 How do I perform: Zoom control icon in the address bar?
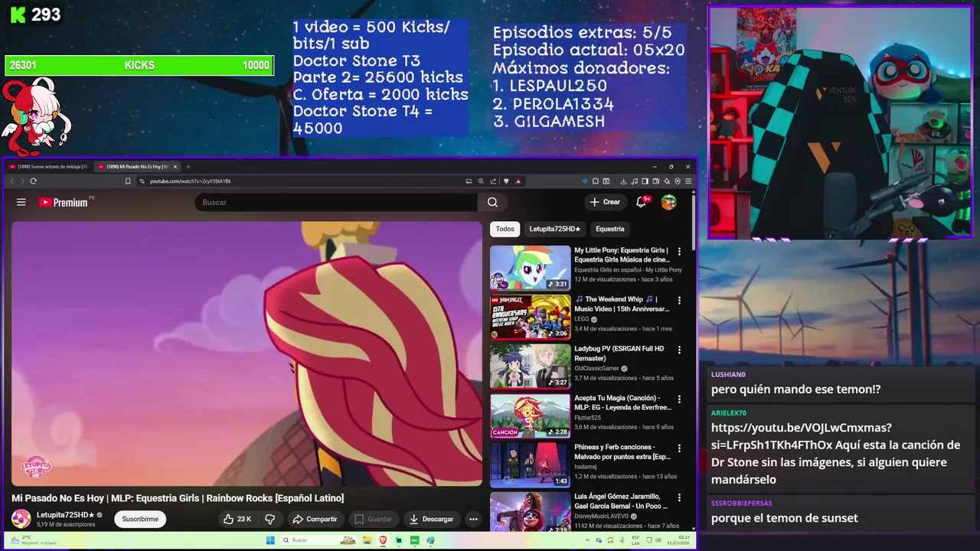pyautogui.click(x=481, y=181)
